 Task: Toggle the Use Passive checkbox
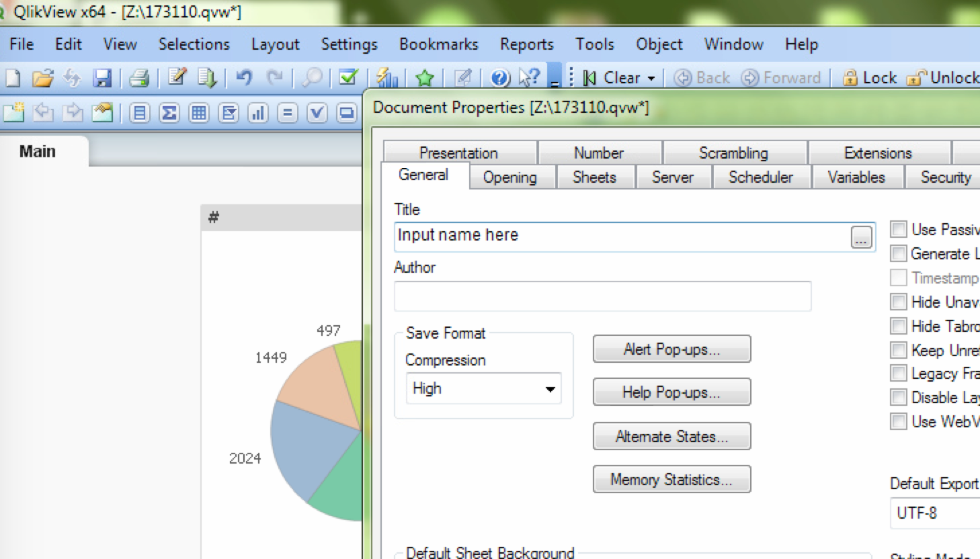coord(899,229)
